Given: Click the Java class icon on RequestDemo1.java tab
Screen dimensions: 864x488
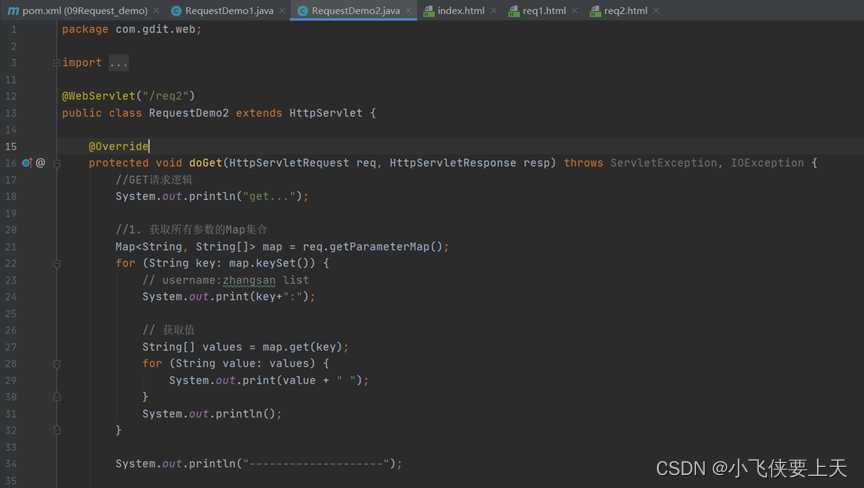Looking at the screenshot, I should 176,11.
